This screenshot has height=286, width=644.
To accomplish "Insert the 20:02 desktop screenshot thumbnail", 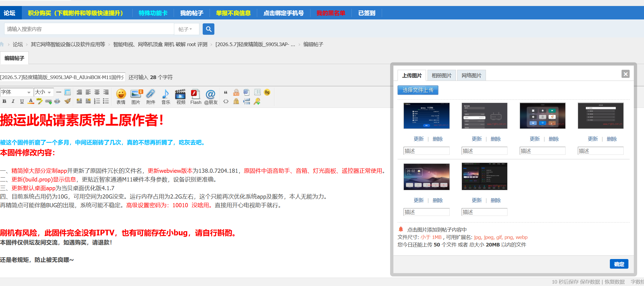I will point(426,177).
